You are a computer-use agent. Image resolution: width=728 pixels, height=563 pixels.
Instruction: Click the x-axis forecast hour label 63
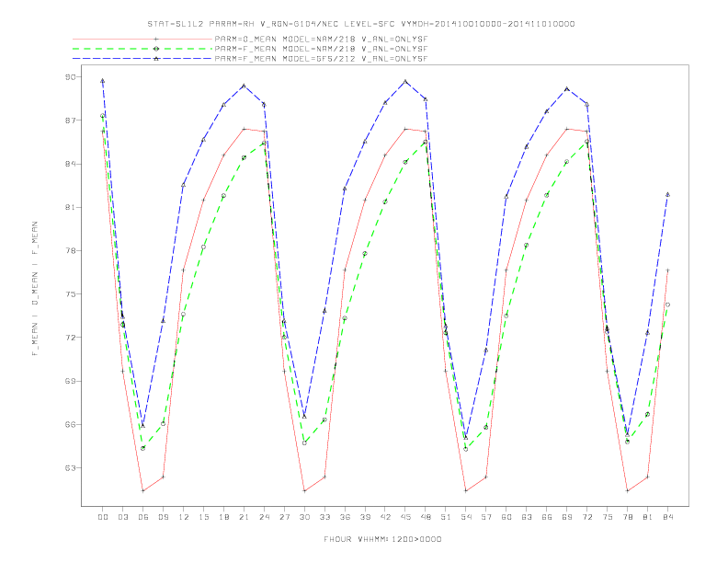(x=527, y=517)
